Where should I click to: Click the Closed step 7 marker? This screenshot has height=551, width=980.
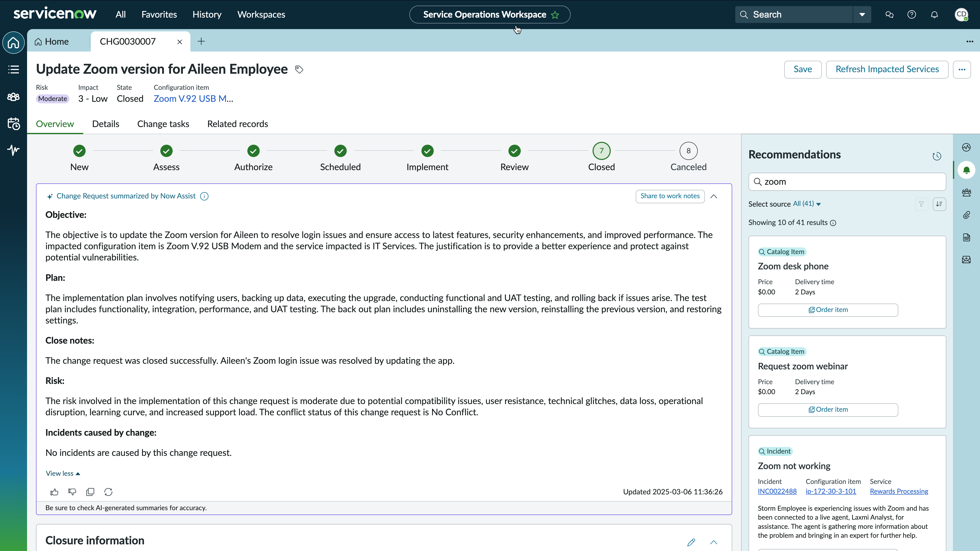pyautogui.click(x=602, y=151)
